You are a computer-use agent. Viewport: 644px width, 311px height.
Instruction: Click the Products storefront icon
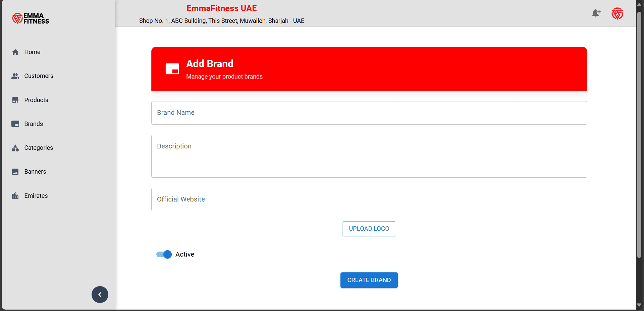[15, 100]
